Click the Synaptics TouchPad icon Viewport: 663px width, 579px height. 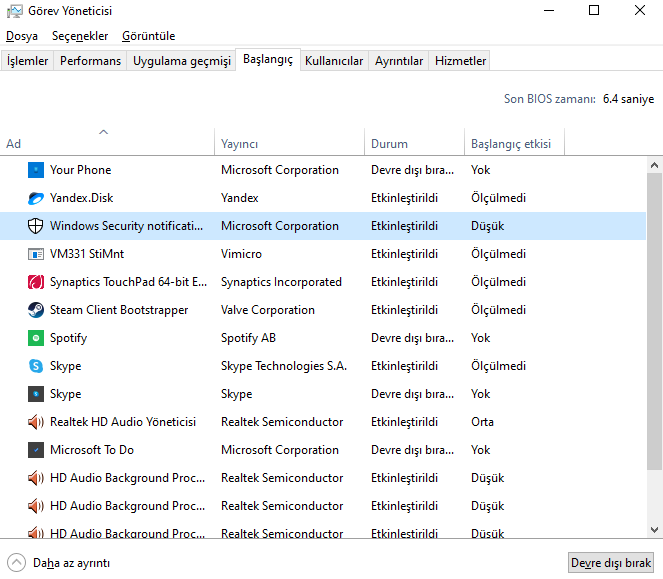36,282
